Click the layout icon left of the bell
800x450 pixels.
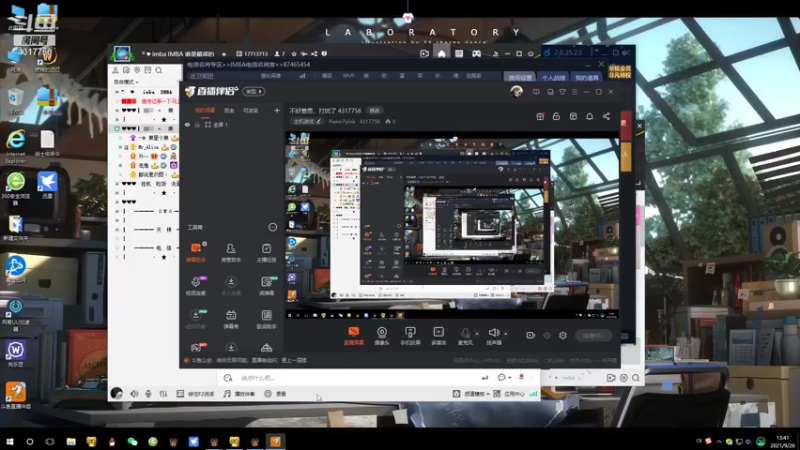pyautogui.click(x=573, y=116)
